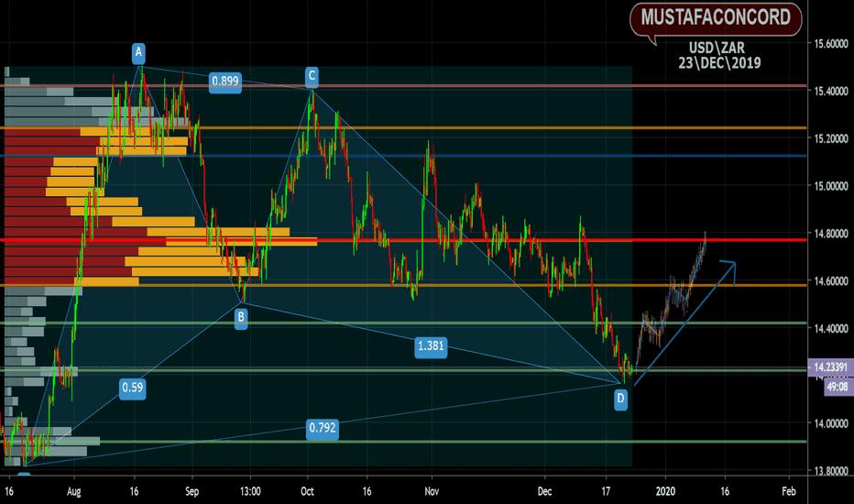Select the 0.899 ratio label

click(x=224, y=82)
